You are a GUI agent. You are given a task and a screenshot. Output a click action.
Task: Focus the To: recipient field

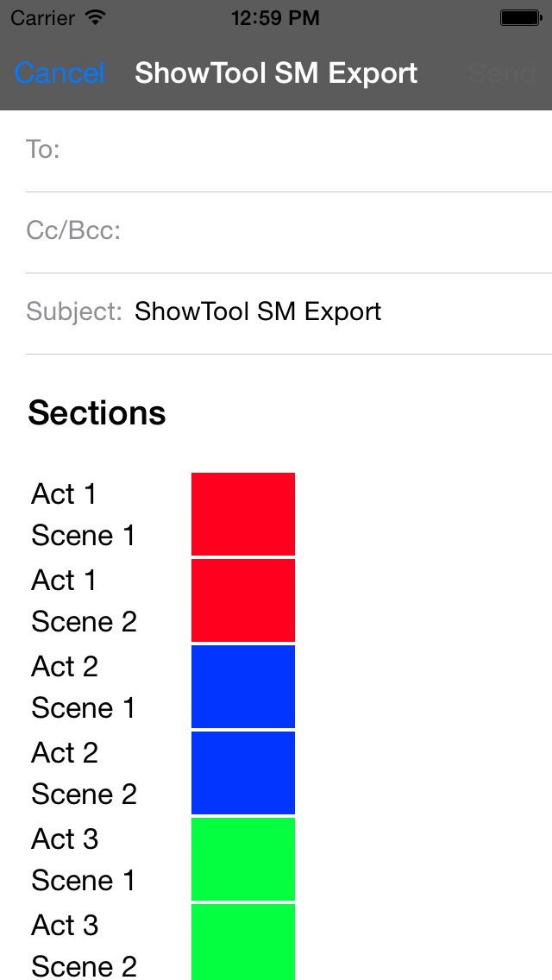pyautogui.click(x=289, y=151)
